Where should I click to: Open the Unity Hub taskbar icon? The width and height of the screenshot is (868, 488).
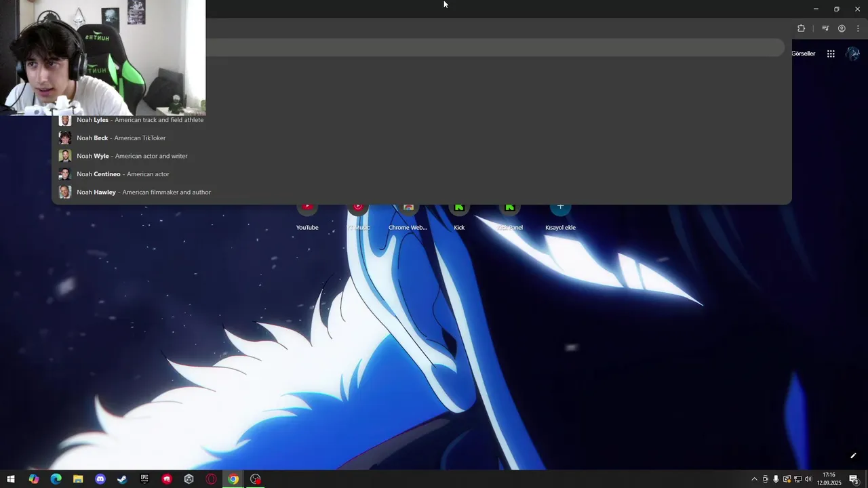189,479
